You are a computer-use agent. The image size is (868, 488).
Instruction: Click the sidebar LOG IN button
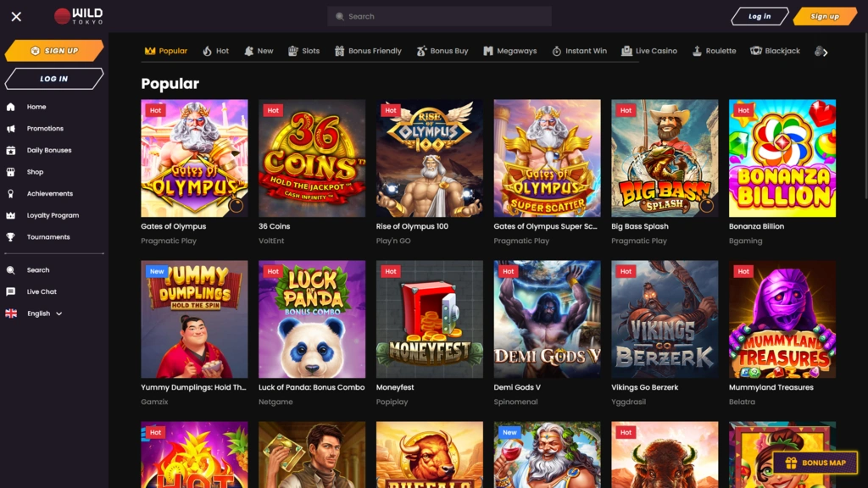pyautogui.click(x=53, y=79)
